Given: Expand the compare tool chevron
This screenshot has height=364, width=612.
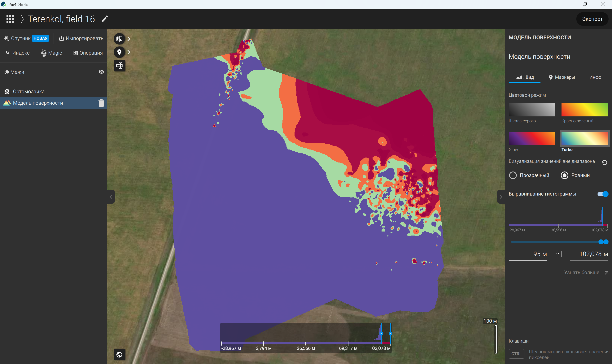Looking at the screenshot, I should click(129, 39).
